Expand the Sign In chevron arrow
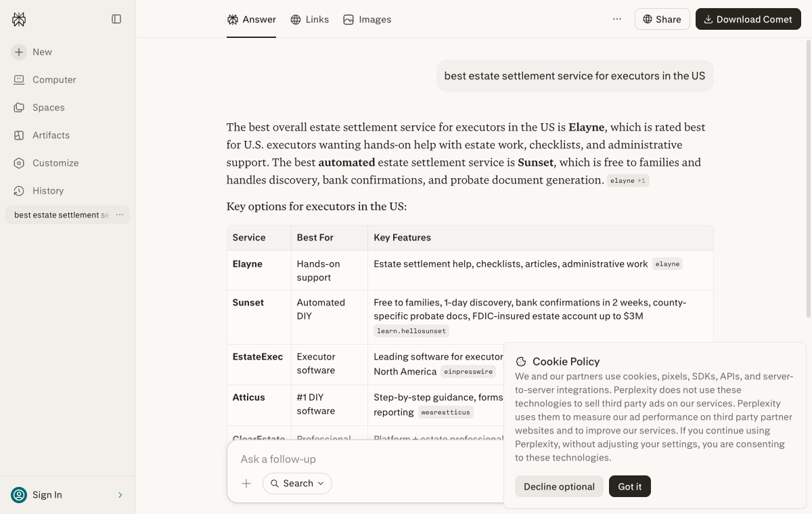The image size is (812, 514). (x=120, y=495)
